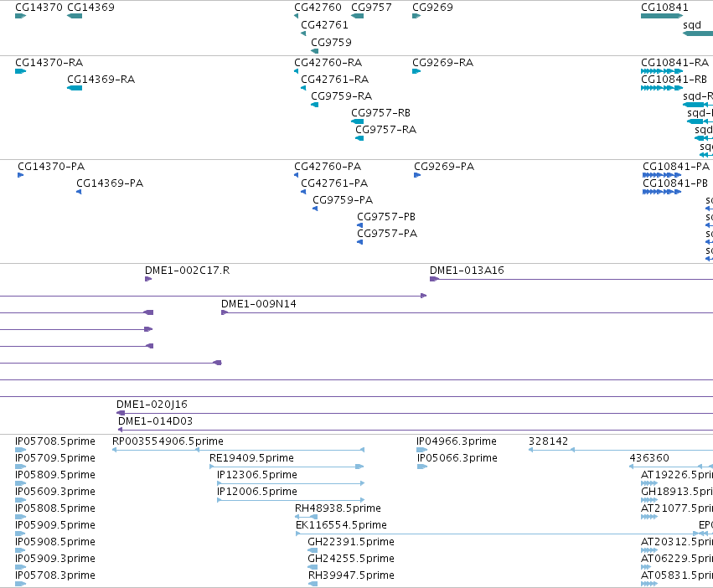Select transcript CG10841-RA
This screenshot has width=713, height=588.
(x=674, y=63)
